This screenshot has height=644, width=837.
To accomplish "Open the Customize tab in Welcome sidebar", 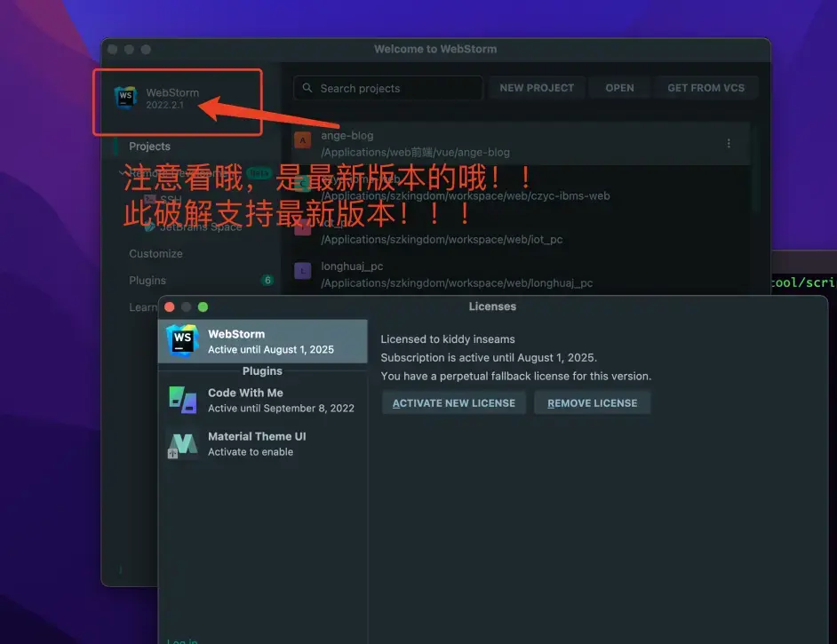I will [x=155, y=253].
